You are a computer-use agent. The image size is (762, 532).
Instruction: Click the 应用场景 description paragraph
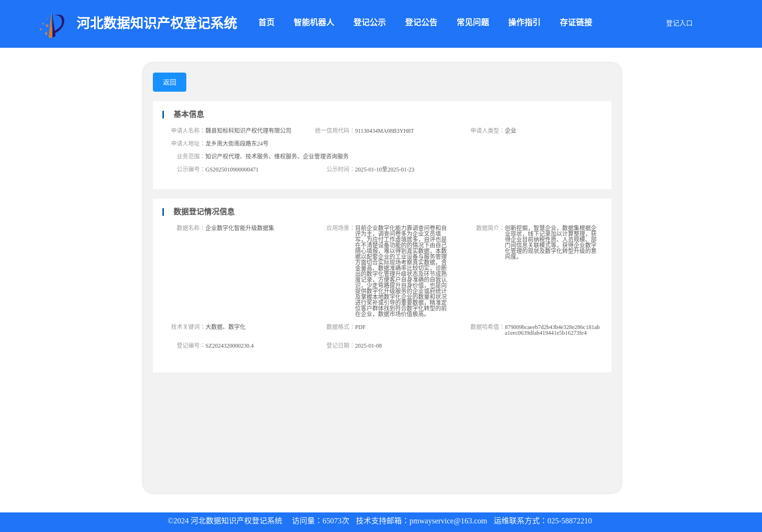pos(401,271)
